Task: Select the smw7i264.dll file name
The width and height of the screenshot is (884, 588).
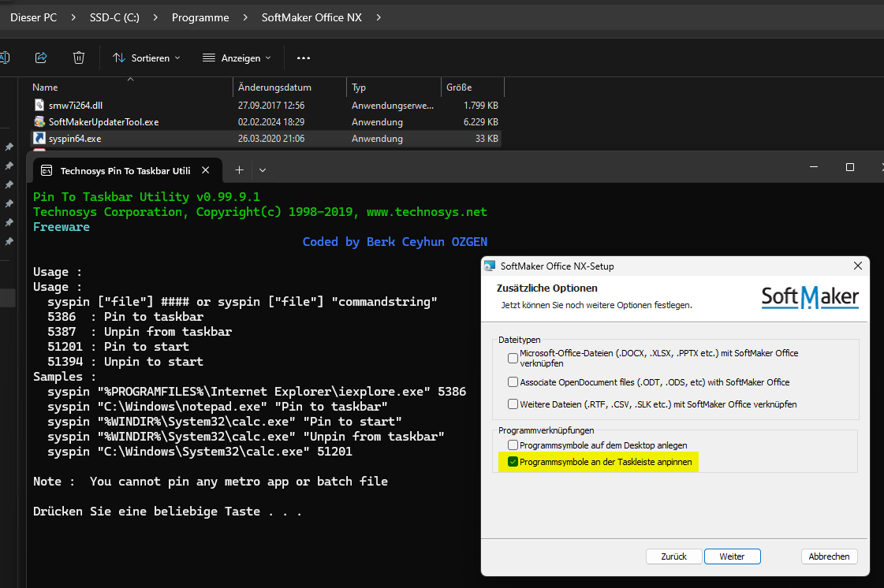Action: click(x=76, y=106)
